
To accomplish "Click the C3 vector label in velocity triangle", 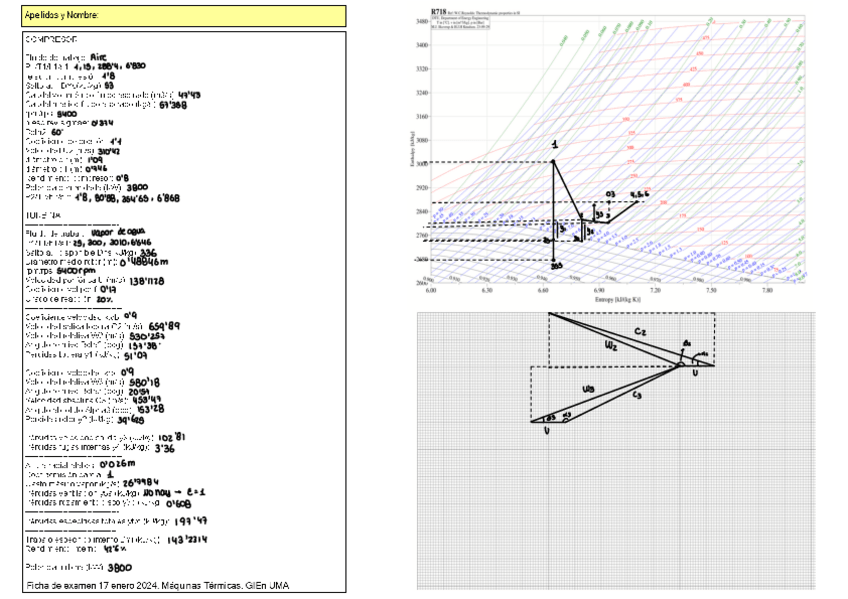I will tap(638, 397).
